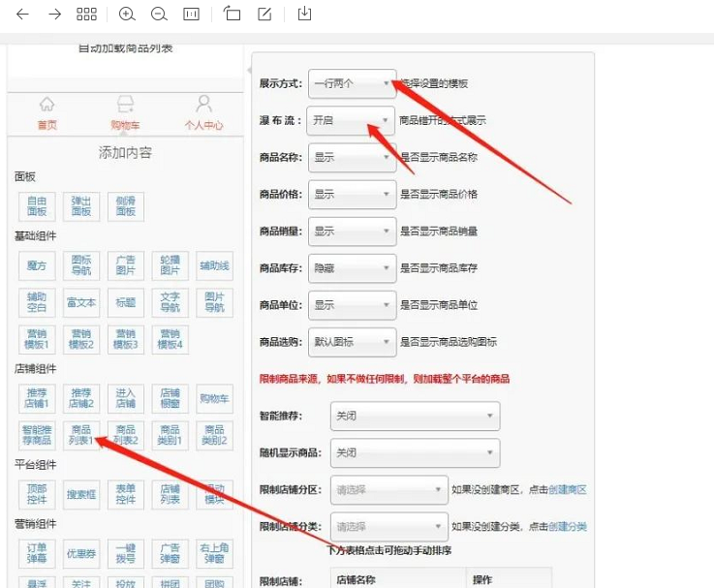
Task: Click the back arrow in the viewer toolbar
Action: point(22,15)
